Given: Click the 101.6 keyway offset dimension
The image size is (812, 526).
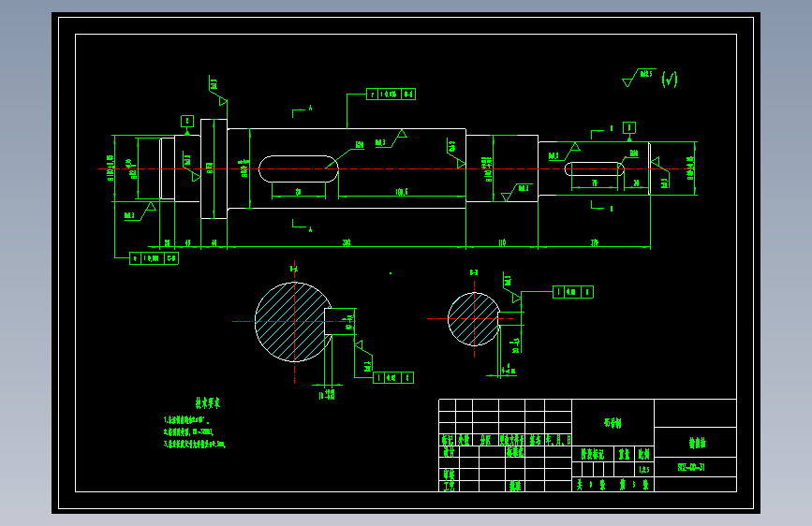Looking at the screenshot, I should pyautogui.click(x=402, y=192).
